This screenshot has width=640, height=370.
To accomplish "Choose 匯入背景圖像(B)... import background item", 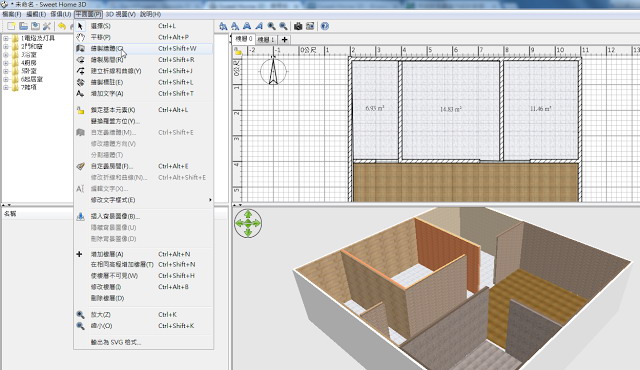I will click(x=143, y=216).
